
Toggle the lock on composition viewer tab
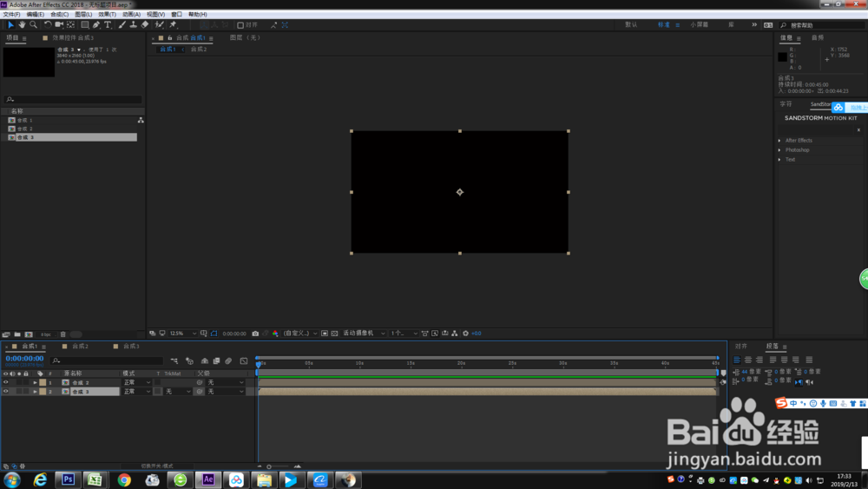tap(169, 37)
